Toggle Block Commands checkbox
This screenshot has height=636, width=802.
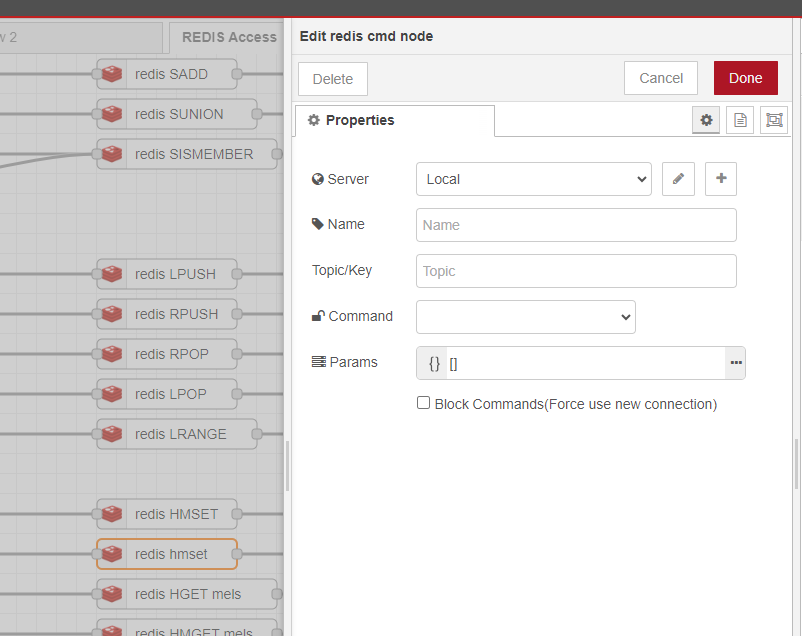[423, 403]
